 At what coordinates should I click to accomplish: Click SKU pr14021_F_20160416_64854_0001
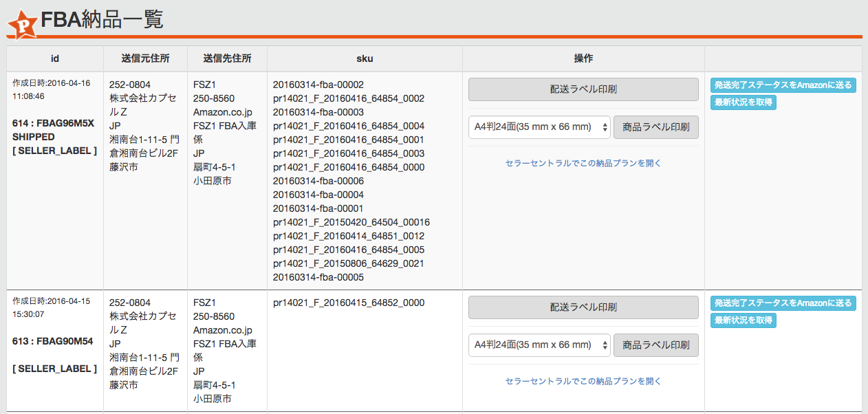click(349, 140)
